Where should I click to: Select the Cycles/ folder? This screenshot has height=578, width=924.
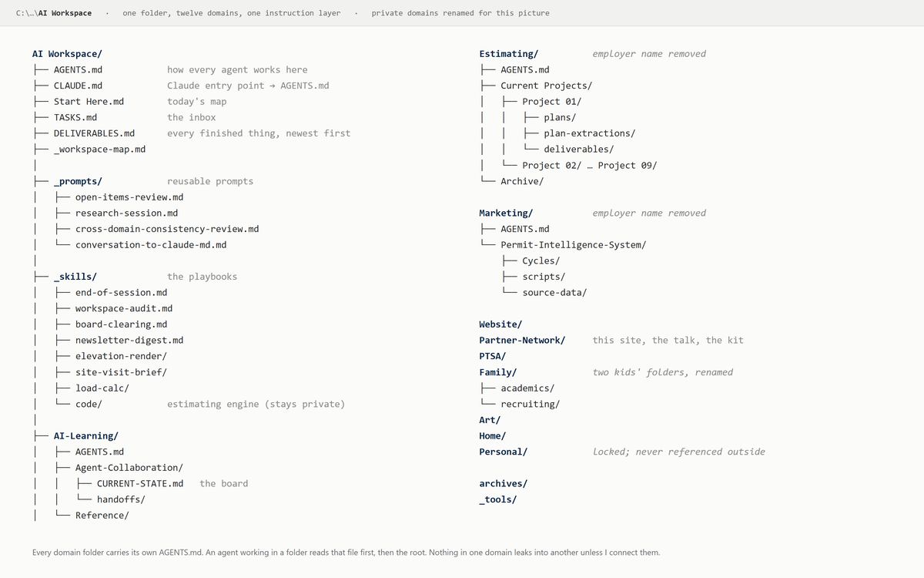coord(541,261)
